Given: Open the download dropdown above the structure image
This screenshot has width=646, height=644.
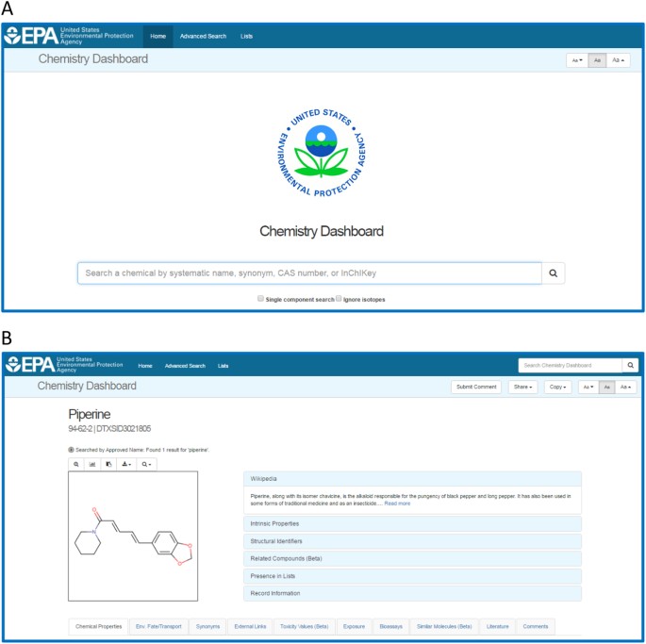Looking at the screenshot, I should 126,464.
